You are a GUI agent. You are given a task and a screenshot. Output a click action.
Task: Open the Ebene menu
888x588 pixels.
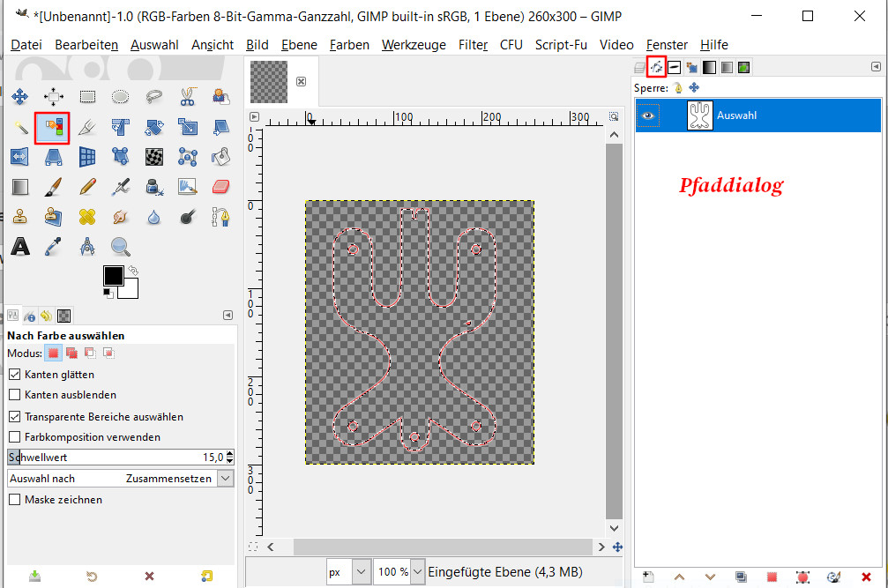coord(299,45)
